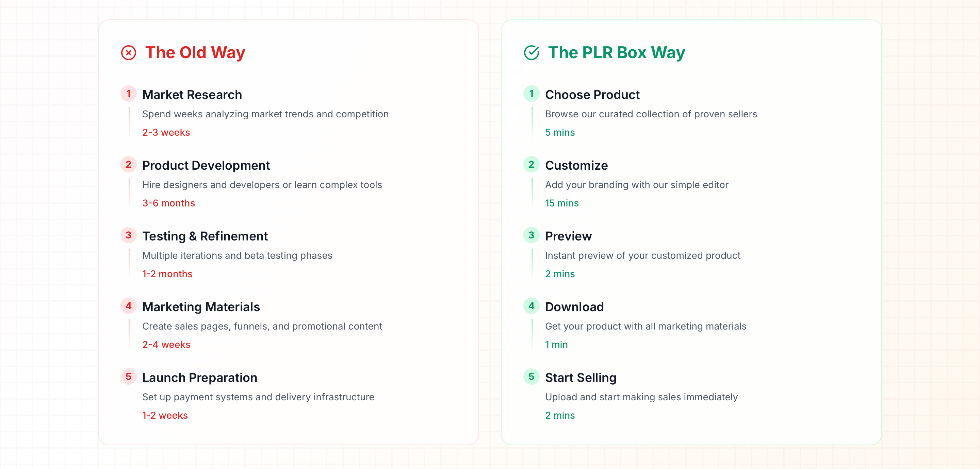
Task: Click green step 5 number badge
Action: coord(532,376)
